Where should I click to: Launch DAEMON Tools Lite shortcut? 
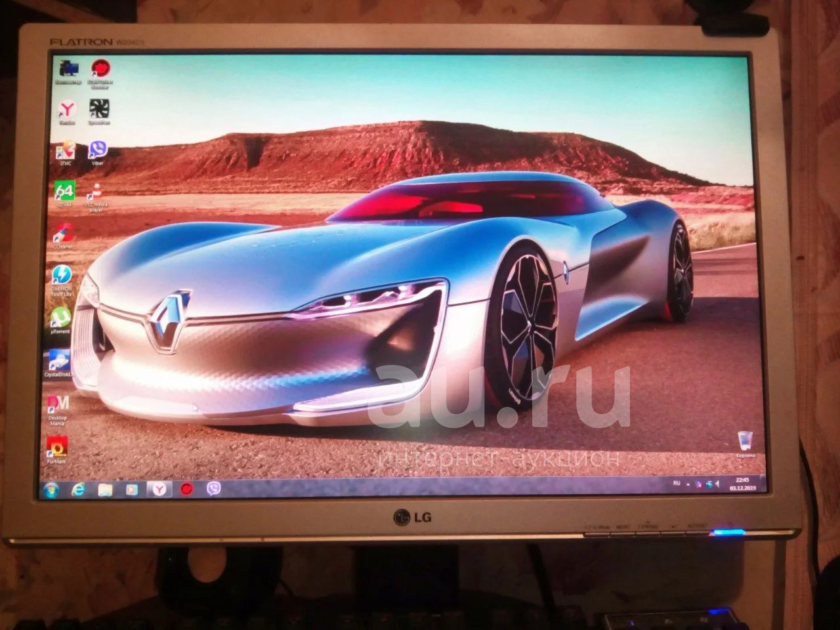62,281
